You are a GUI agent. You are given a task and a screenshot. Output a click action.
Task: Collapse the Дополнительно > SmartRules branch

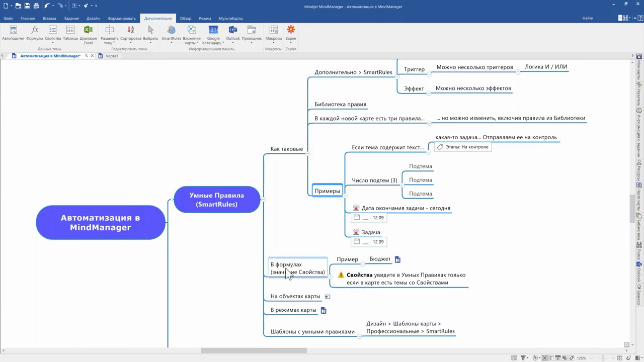(x=397, y=77)
